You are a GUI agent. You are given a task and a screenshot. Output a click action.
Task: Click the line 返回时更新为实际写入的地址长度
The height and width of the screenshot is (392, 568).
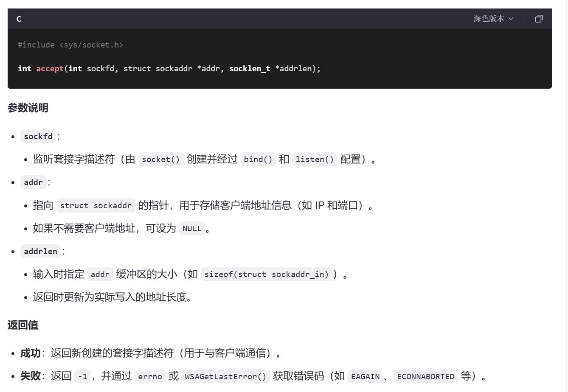coord(112,297)
